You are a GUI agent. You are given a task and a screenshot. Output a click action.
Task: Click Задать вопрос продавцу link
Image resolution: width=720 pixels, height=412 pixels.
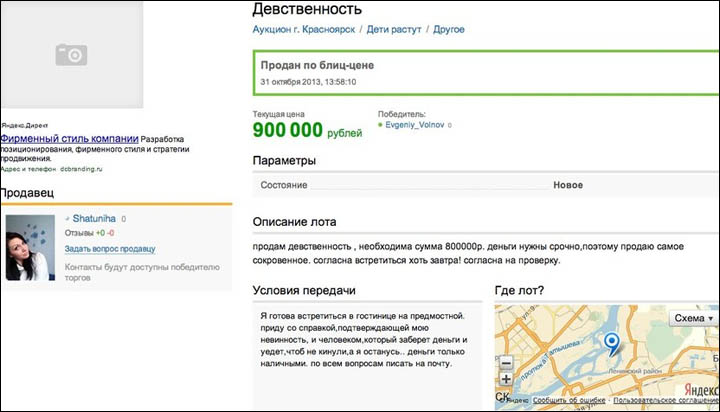click(x=110, y=248)
